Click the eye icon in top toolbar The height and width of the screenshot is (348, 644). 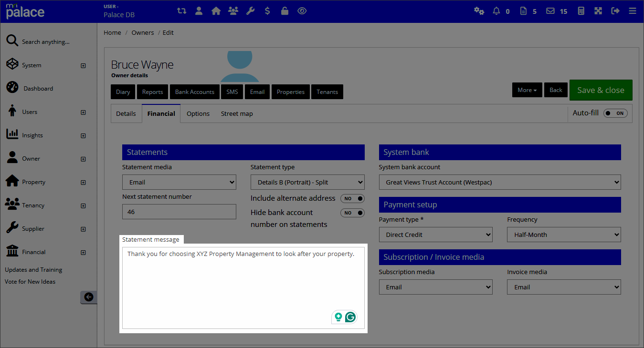302,11
